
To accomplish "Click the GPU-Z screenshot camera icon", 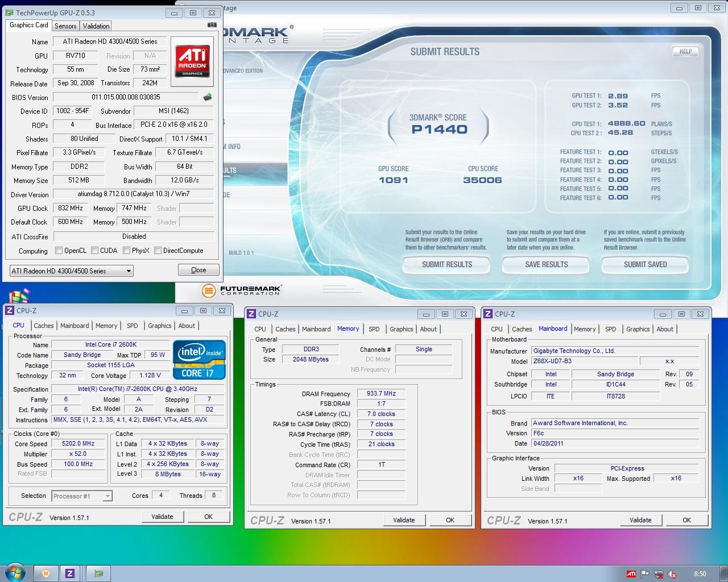I will [x=212, y=25].
